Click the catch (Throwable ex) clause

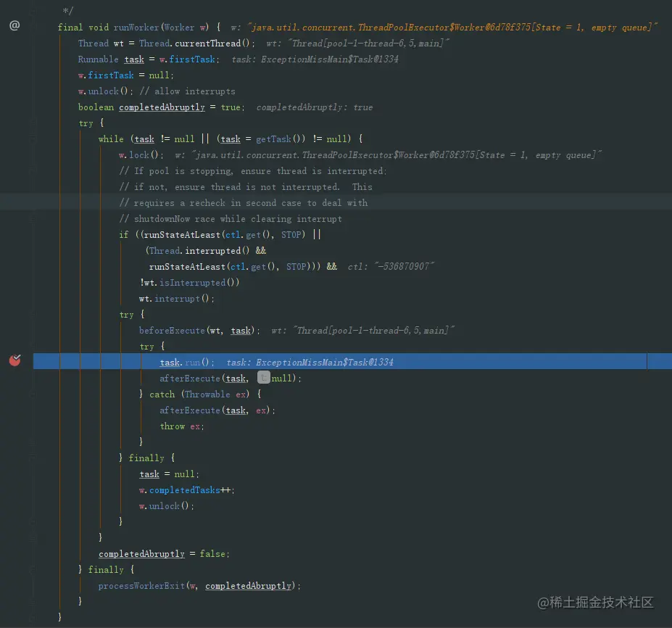pos(199,394)
